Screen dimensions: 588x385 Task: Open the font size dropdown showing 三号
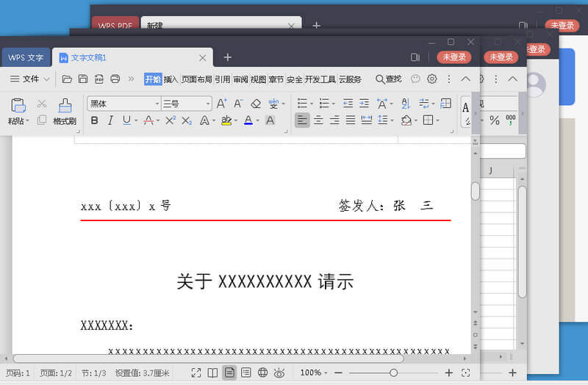coord(187,104)
